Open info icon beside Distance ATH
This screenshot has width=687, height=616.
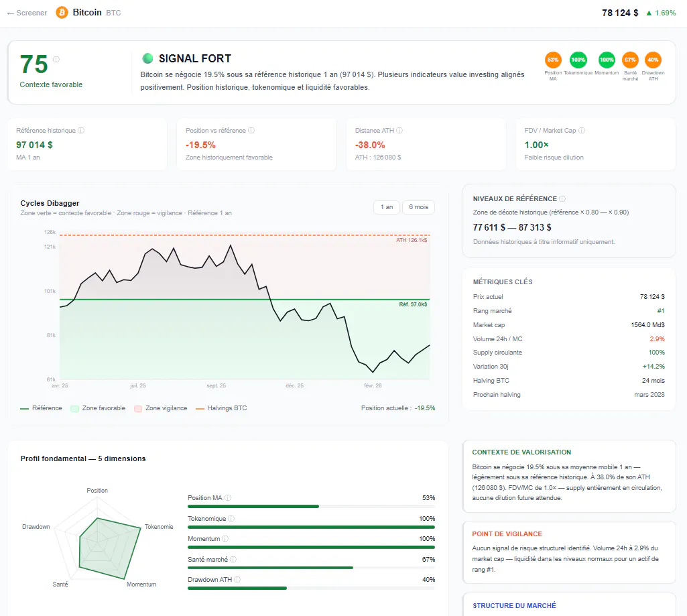coord(399,131)
